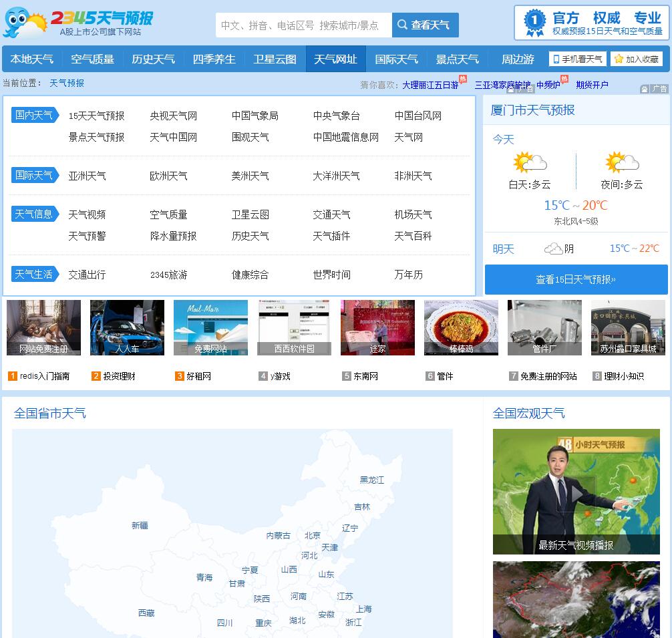
Task: Open 国际天气 nav tab
Action: [x=396, y=59]
